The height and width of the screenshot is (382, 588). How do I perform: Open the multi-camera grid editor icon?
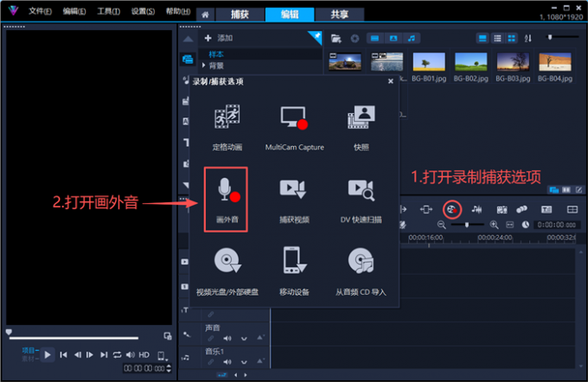coord(572,209)
